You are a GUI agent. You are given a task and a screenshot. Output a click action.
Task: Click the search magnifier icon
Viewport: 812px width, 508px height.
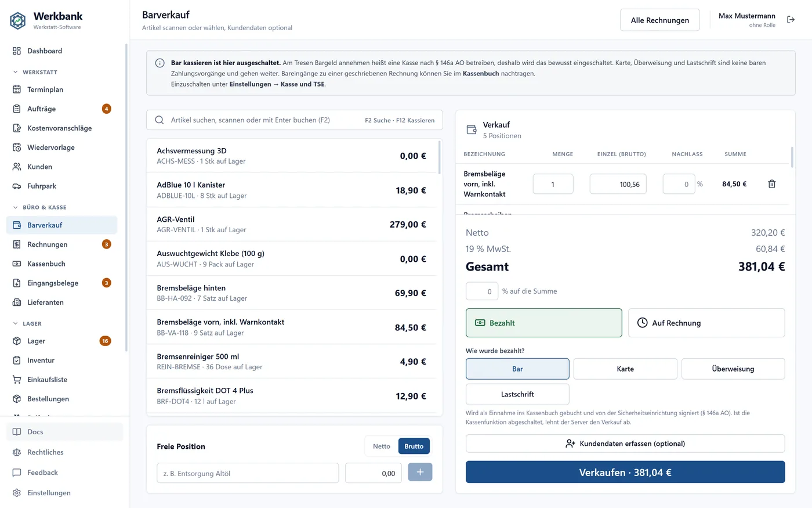159,120
